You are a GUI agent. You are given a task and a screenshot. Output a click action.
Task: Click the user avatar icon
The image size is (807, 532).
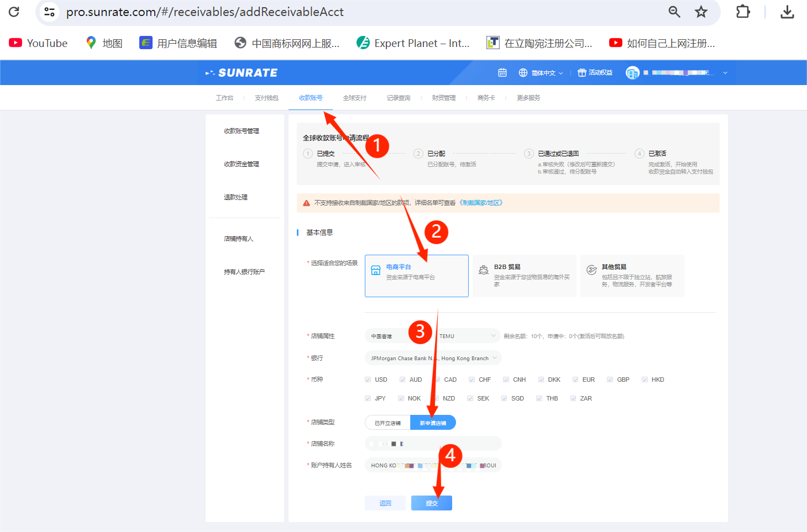click(x=632, y=73)
